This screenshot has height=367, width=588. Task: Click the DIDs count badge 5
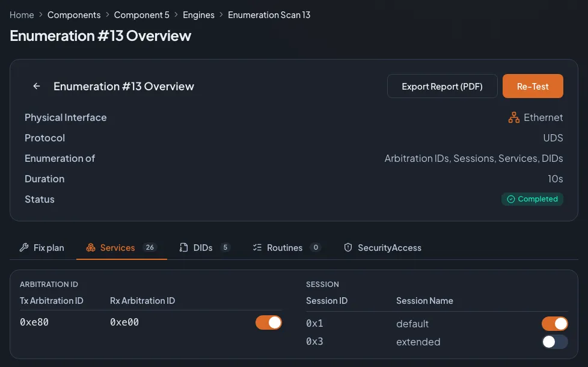click(x=225, y=247)
